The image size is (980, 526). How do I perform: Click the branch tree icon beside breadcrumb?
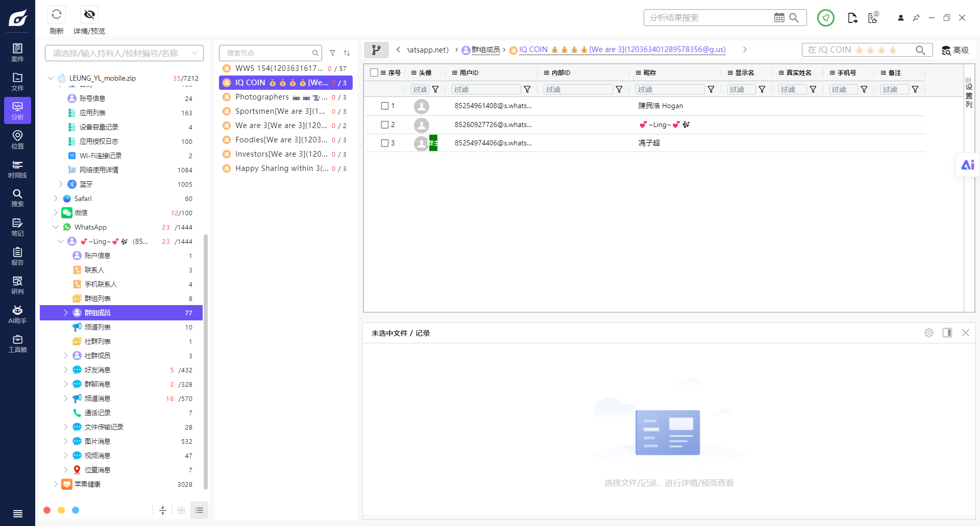tap(376, 49)
